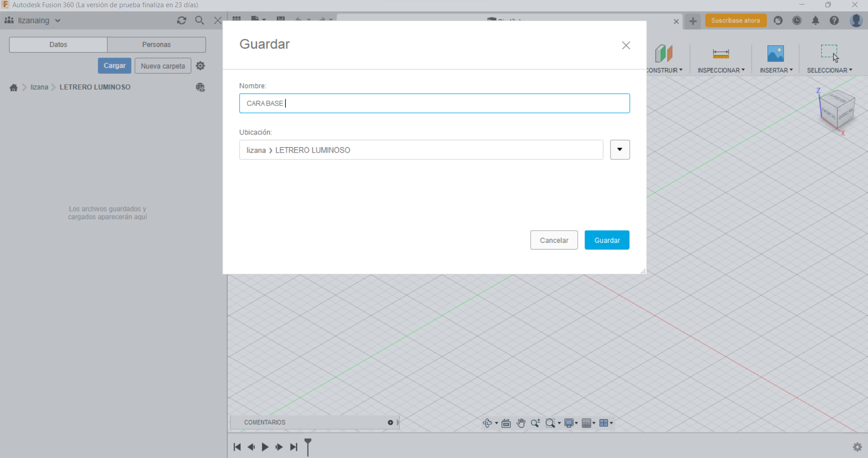Select the Orbit navigation tool
Viewport: 868px width, 458px height.
pyautogui.click(x=488, y=423)
